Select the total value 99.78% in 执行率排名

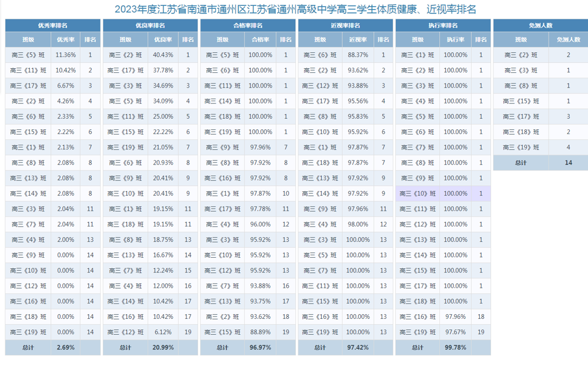tap(456, 348)
